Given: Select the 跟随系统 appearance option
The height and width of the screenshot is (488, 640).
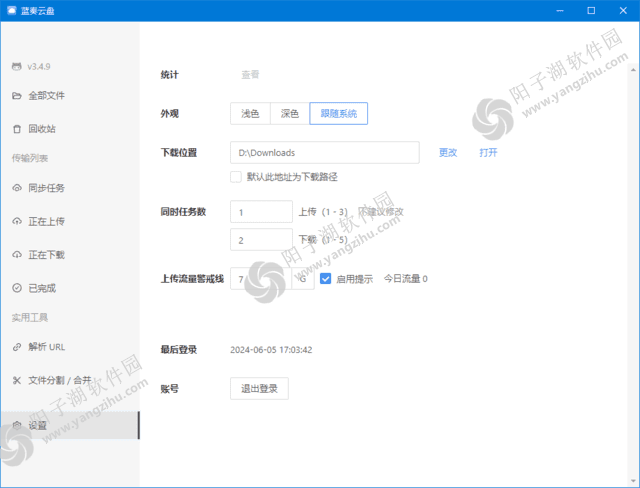Looking at the screenshot, I should click(x=339, y=113).
